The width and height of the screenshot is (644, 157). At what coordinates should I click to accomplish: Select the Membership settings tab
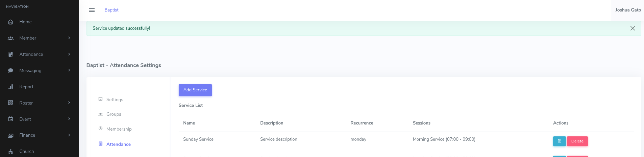coord(119,129)
